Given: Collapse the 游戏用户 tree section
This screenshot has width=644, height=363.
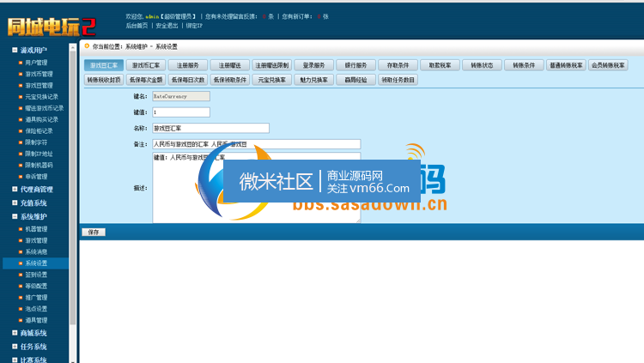Looking at the screenshot, I should (15, 50).
